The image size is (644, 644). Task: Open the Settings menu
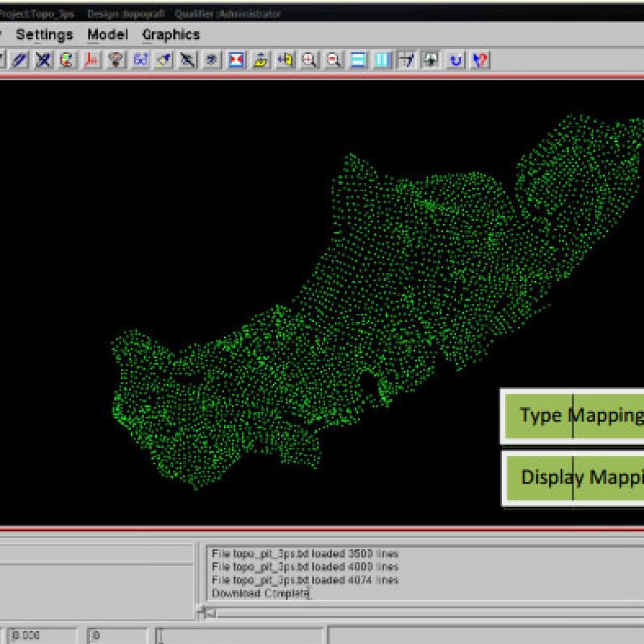[x=44, y=35]
